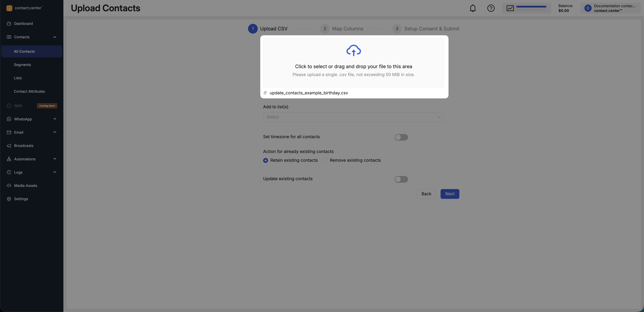Toggle Update existing contacts switch
The width and height of the screenshot is (644, 312).
pyautogui.click(x=401, y=179)
